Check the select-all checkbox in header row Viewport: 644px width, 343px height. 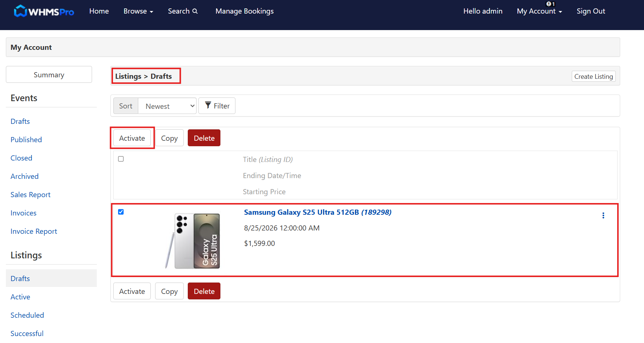[x=121, y=159]
